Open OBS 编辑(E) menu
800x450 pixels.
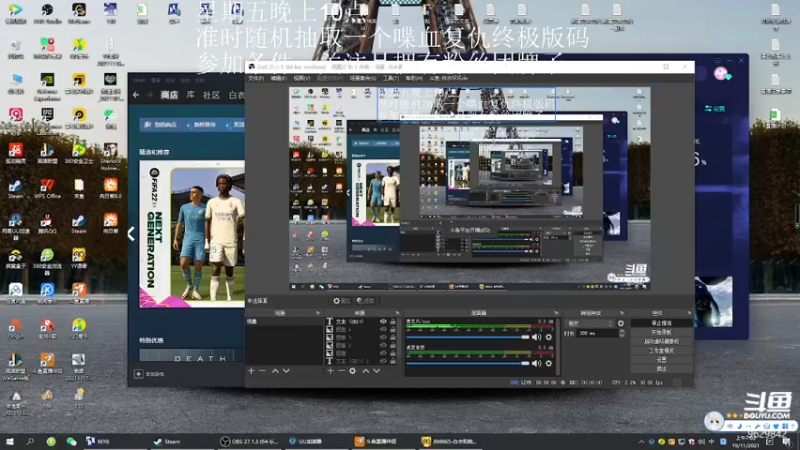tap(279, 78)
